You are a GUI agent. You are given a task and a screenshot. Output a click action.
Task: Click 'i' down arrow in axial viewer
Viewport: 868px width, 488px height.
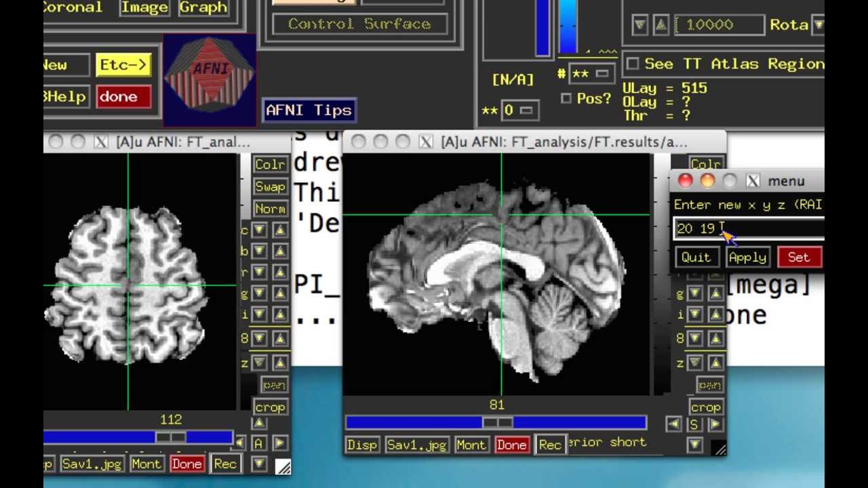[259, 314]
